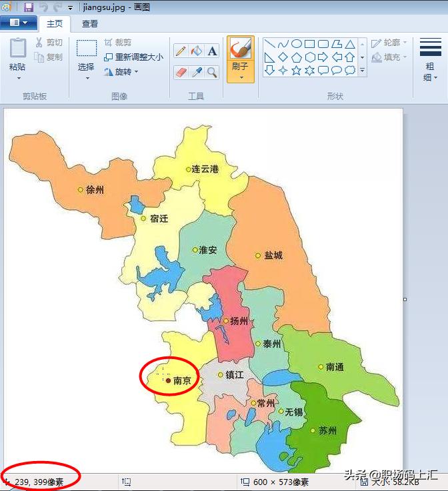The width and height of the screenshot is (448, 491).
Task: Click the Undo arrow in quick access toolbar
Action: 43,7
